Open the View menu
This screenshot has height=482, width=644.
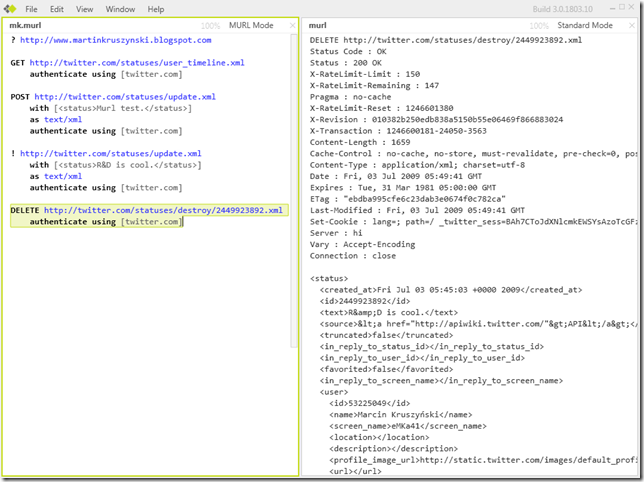(x=85, y=9)
